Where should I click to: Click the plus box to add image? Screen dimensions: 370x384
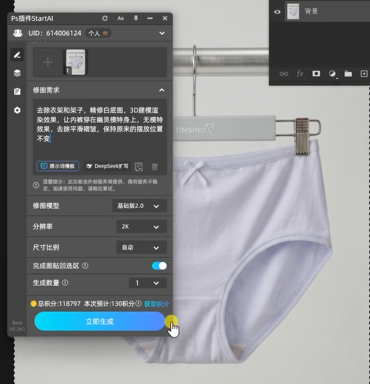pyautogui.click(x=48, y=62)
